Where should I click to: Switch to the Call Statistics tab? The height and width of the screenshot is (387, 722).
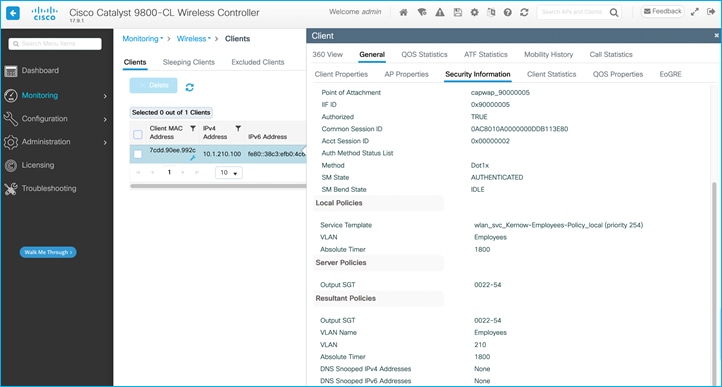pos(611,54)
